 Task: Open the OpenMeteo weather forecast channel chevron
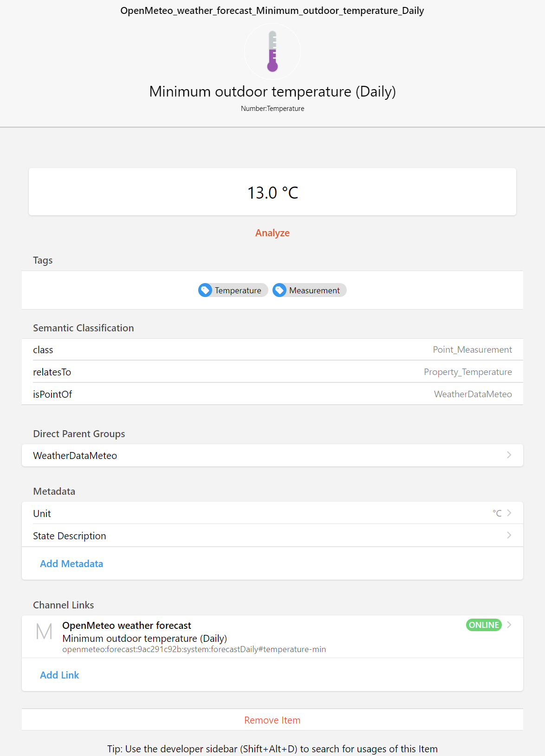point(509,625)
